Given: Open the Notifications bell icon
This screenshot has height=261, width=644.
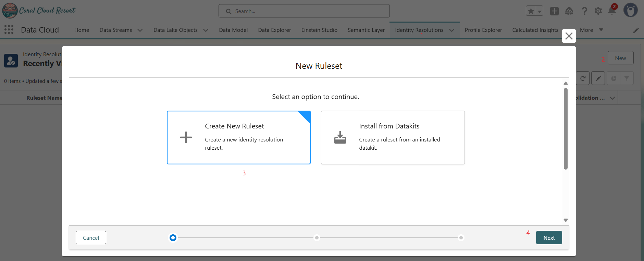Looking at the screenshot, I should tap(612, 11).
